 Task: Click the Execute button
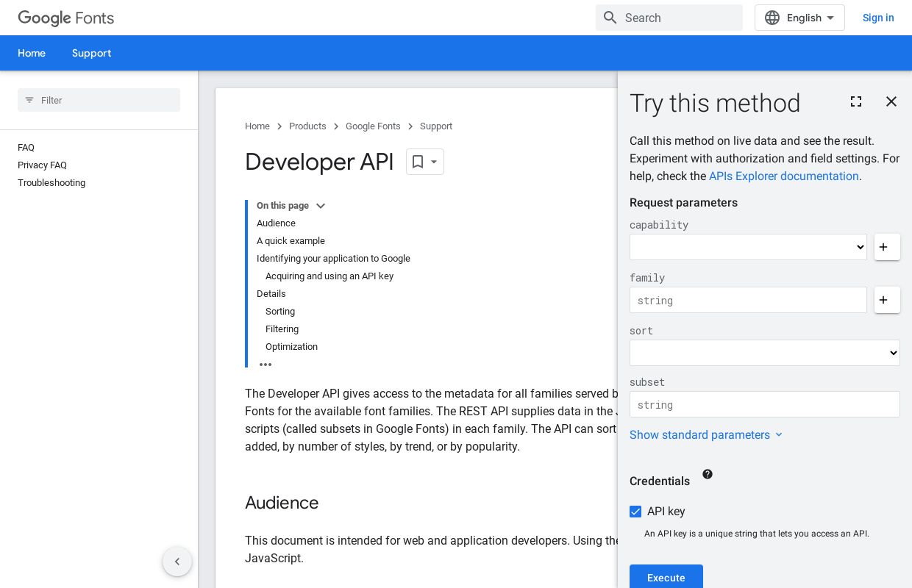coord(666,577)
